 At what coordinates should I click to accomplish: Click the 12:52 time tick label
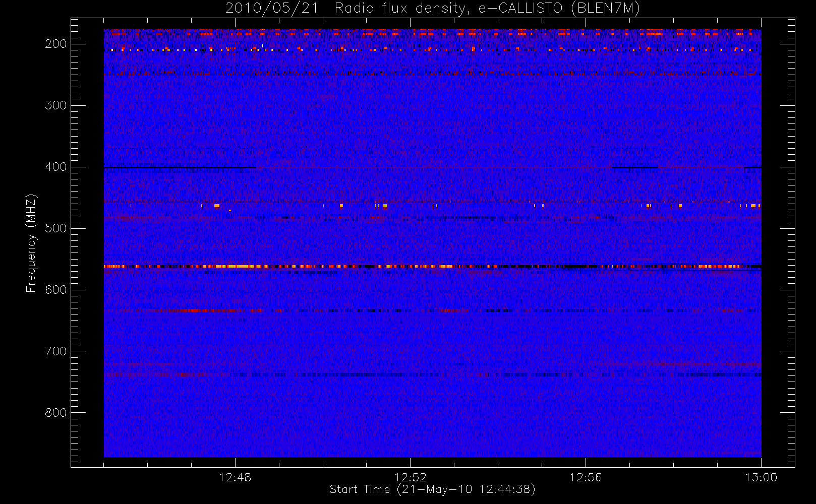pyautogui.click(x=411, y=477)
